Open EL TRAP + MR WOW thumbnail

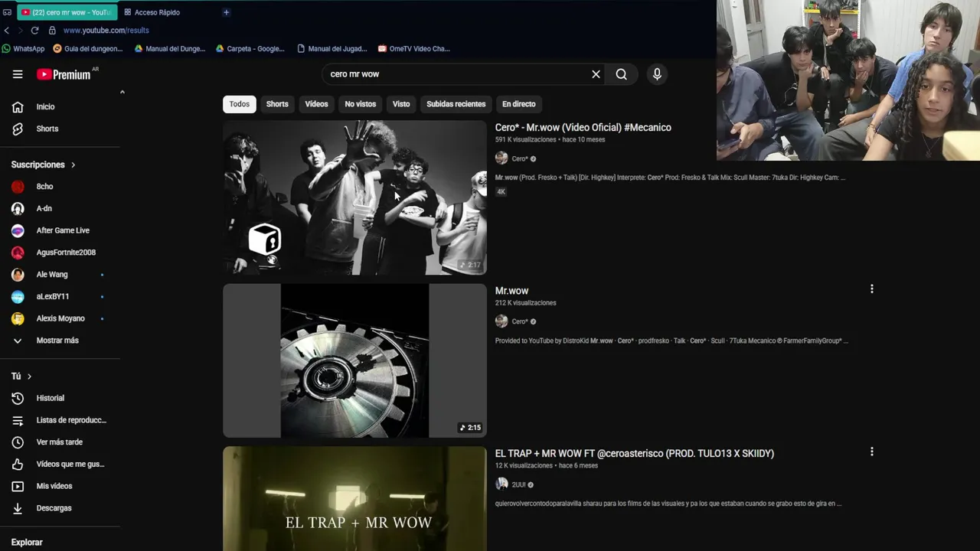pos(354,499)
